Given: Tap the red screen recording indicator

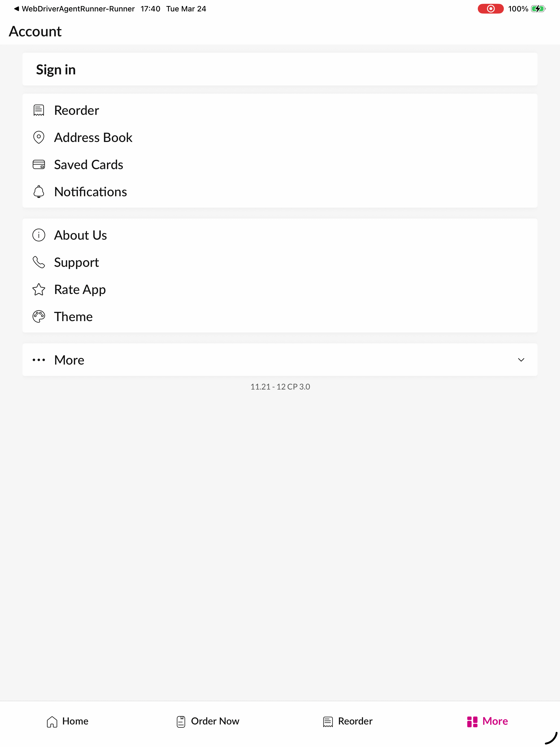Looking at the screenshot, I should pos(491,9).
